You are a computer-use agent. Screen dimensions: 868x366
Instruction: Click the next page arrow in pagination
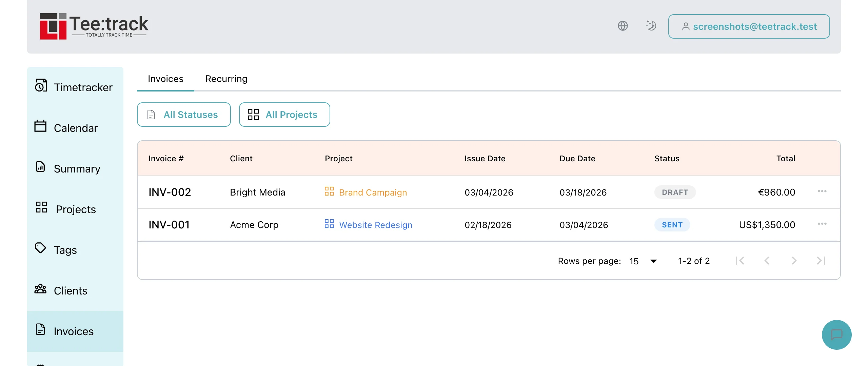[794, 261]
